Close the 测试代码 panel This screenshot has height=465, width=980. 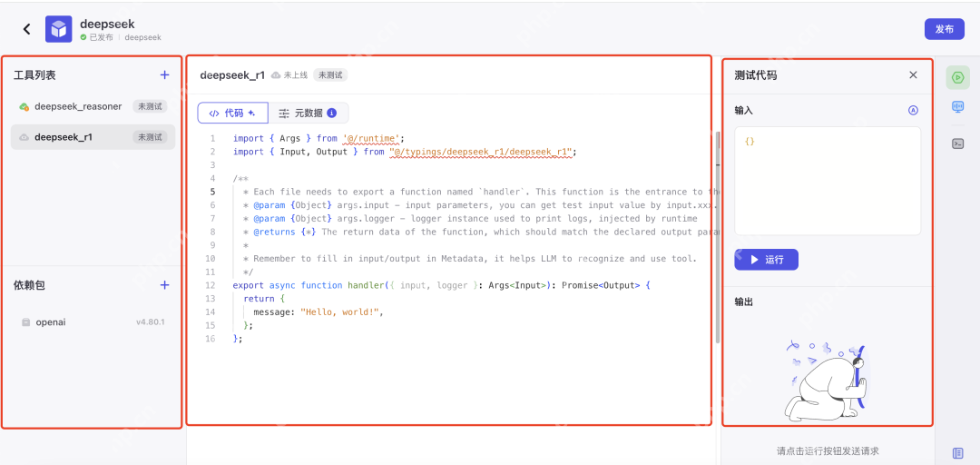pyautogui.click(x=913, y=75)
